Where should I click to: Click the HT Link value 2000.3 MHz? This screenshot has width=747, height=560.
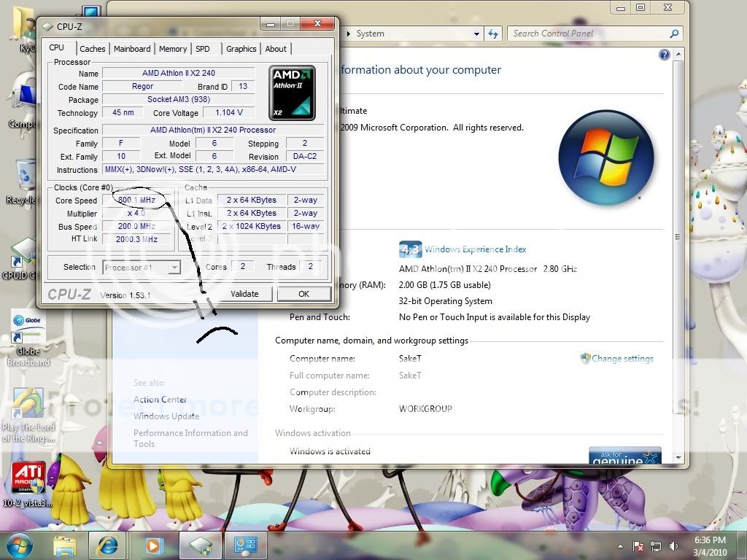click(x=136, y=239)
